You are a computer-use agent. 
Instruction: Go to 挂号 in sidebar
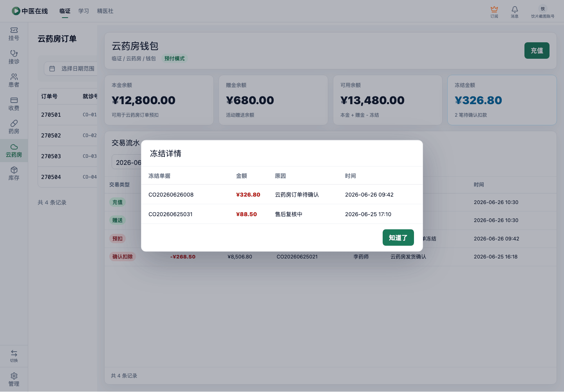pyautogui.click(x=14, y=34)
